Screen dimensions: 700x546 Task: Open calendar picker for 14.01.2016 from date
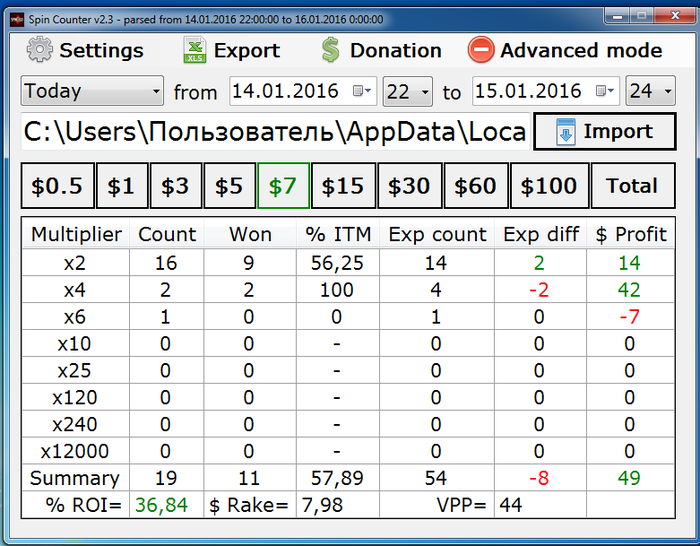(x=362, y=91)
